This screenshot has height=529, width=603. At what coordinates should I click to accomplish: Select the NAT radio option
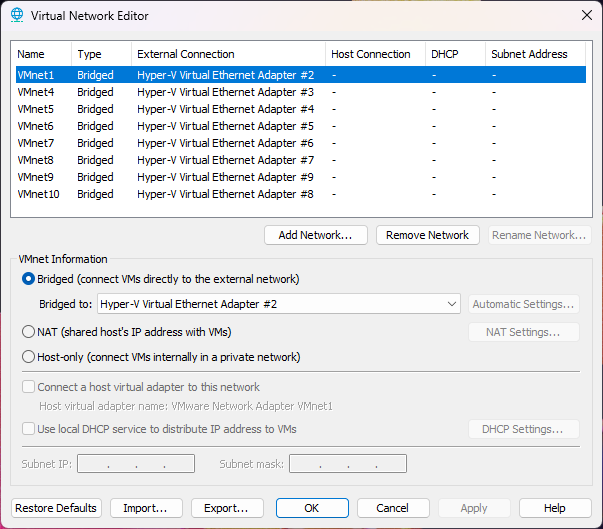(x=29, y=332)
